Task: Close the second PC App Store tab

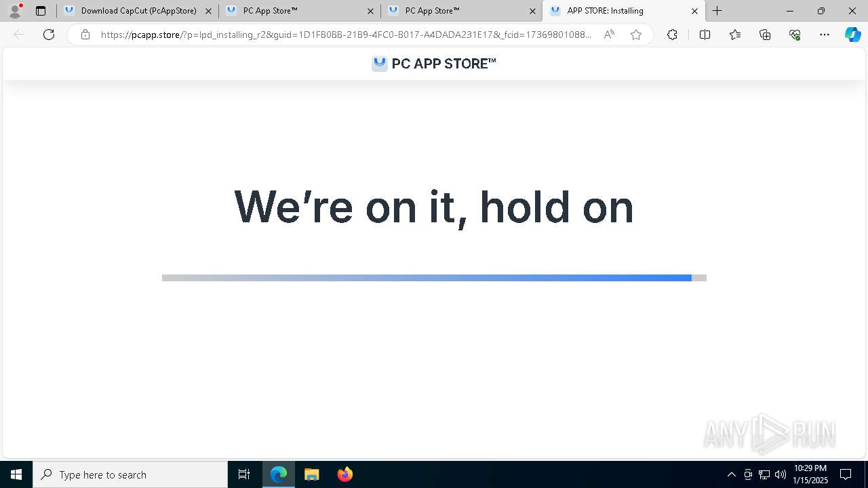Action: click(370, 11)
